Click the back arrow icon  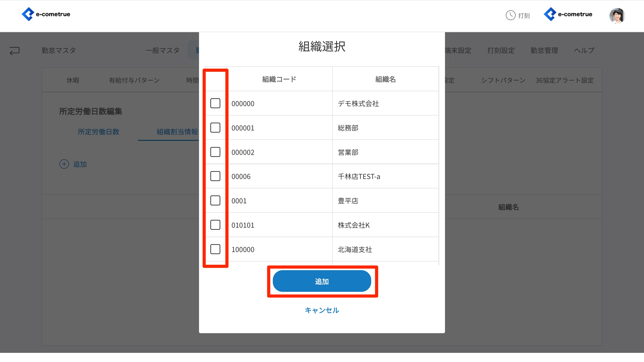coord(15,51)
